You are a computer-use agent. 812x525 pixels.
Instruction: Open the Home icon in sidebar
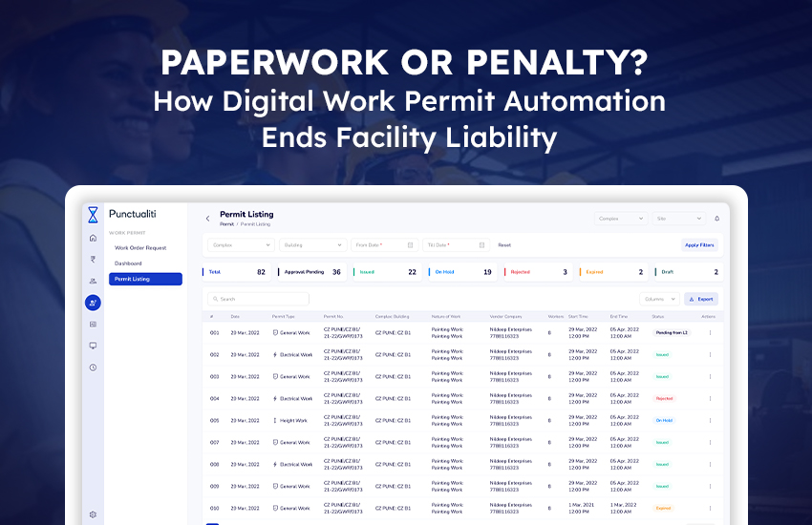pyautogui.click(x=94, y=238)
